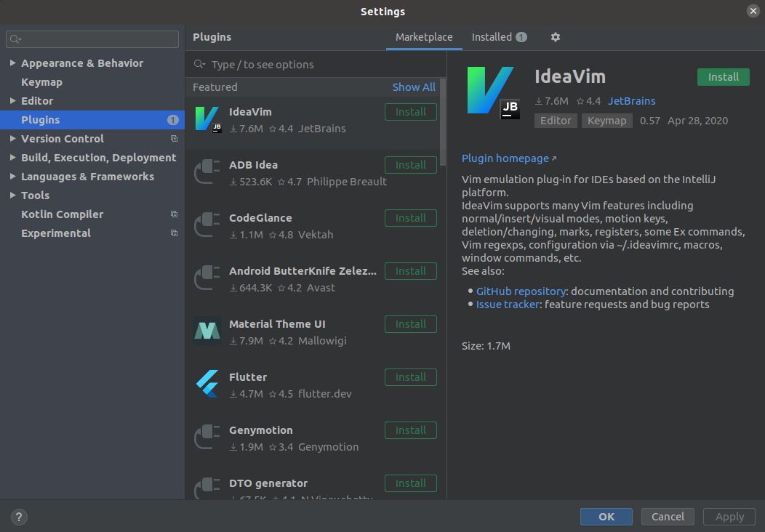Expand the Editor settings section
Screen dimensions: 765x532
point(13,100)
